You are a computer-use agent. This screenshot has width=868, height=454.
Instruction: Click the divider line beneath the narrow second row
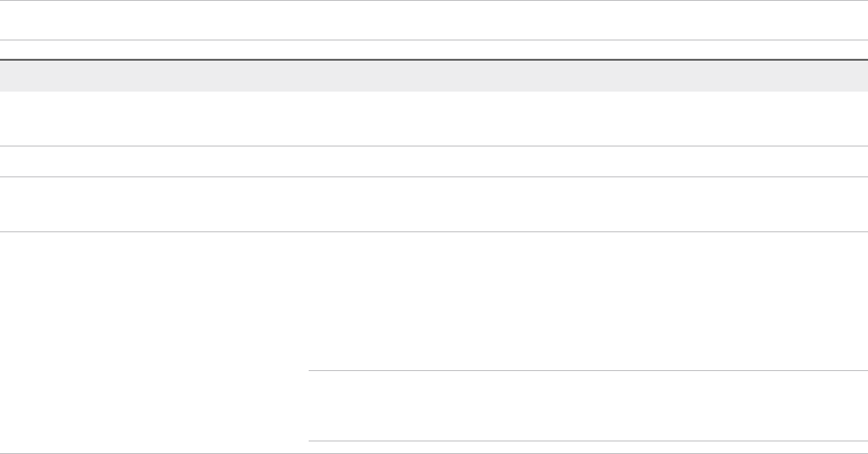click(x=434, y=176)
